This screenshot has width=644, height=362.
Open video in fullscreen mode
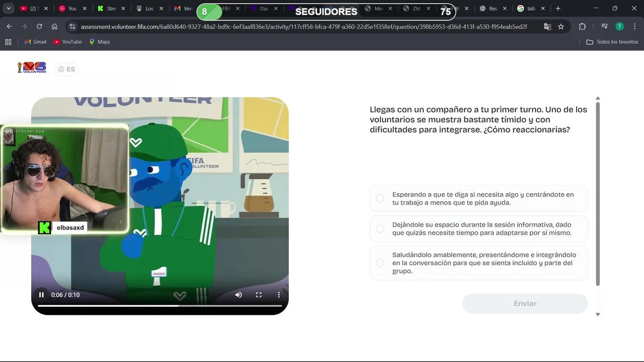(259, 295)
